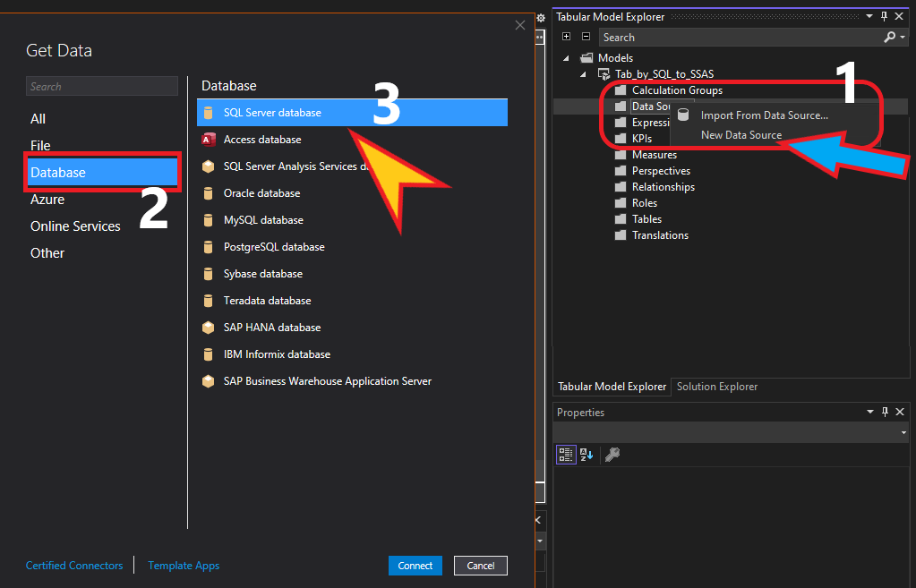Click the gear settings icon beside Tabular Model Explorer
This screenshot has width=916, height=588.
[541, 18]
